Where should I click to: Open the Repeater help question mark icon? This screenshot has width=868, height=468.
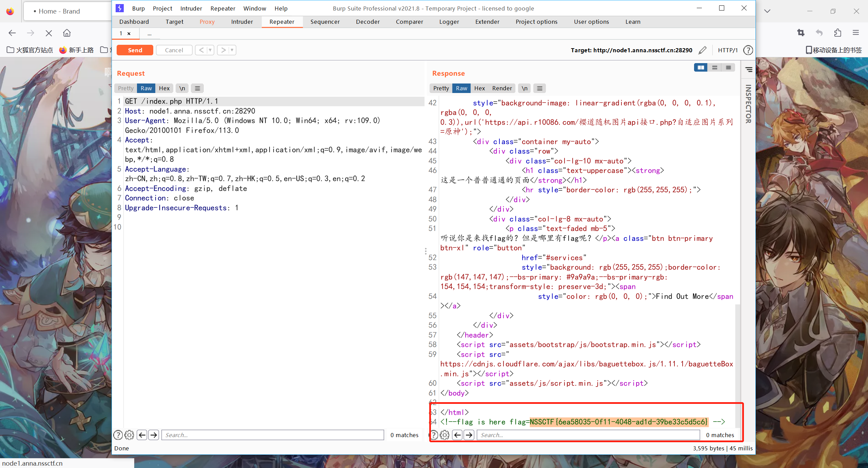click(x=748, y=50)
